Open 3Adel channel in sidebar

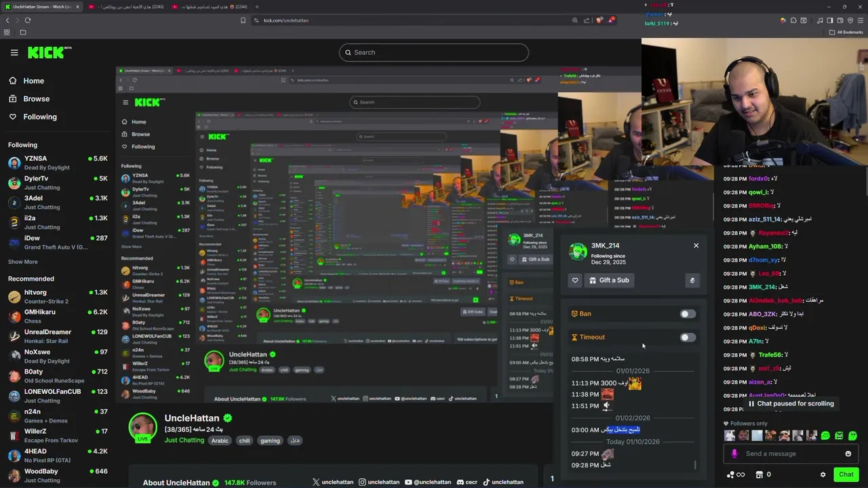pos(58,203)
